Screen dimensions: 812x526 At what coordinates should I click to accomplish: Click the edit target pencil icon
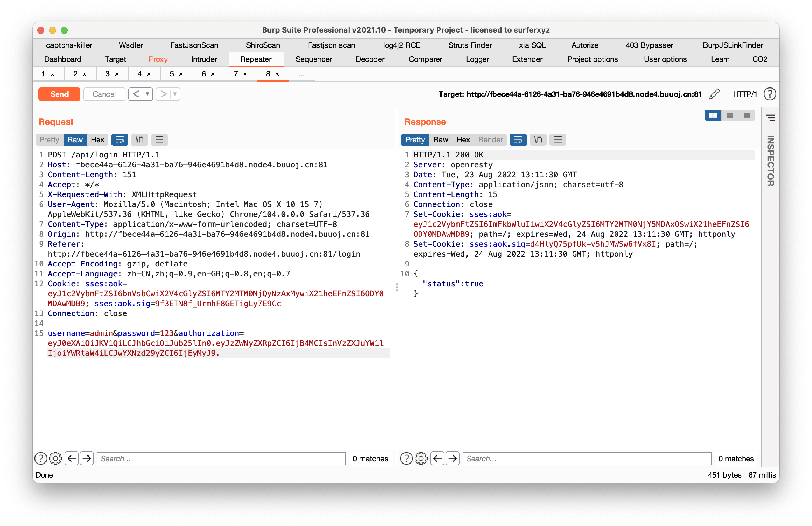click(714, 94)
